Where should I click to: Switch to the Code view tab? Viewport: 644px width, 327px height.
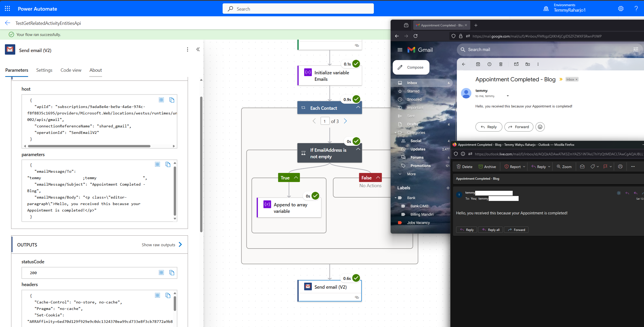[x=71, y=70]
